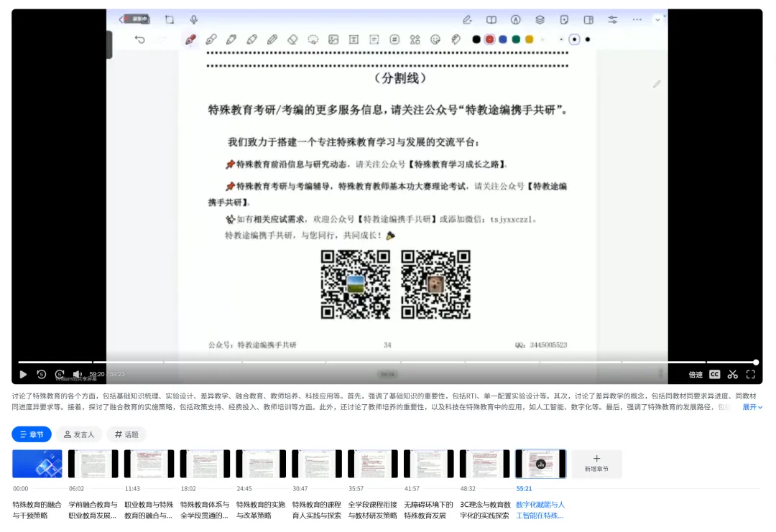Switch to the 话题 tab
The height and width of the screenshot is (532, 776).
tap(126, 434)
